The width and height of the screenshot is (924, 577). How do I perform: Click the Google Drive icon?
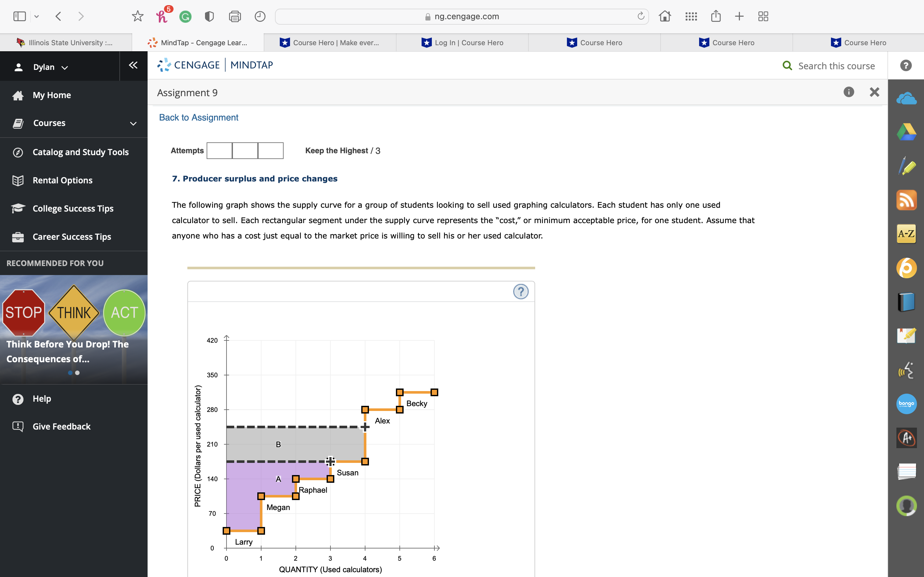click(906, 132)
